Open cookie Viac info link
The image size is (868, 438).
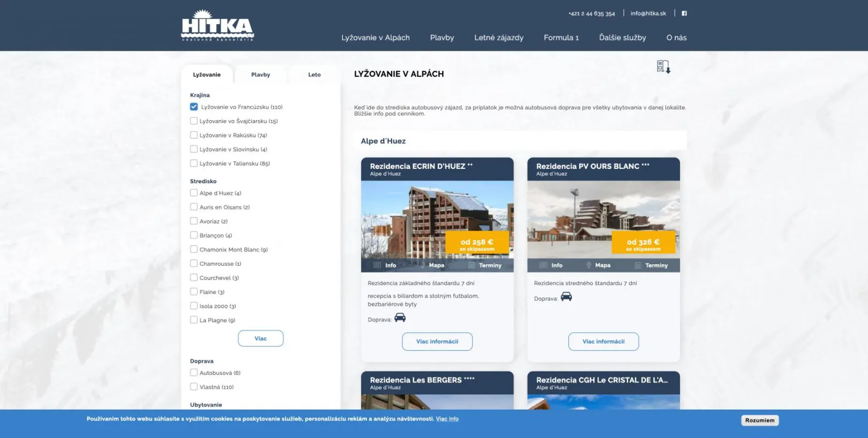447,419
